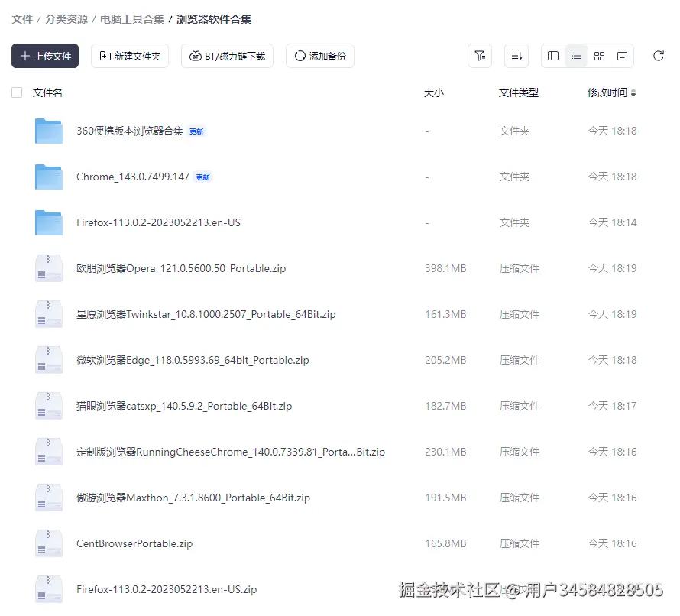This screenshot has width=680, height=616.
Task: Select 傲游浏览器Maxthon_7.3.1.8600_Portable_64Bit.zip
Action: (x=193, y=498)
